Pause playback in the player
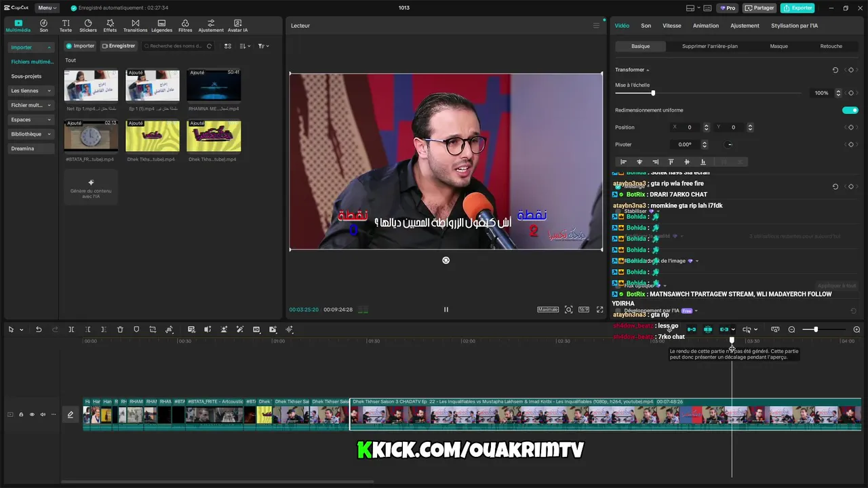This screenshot has width=868, height=488. pos(446,309)
